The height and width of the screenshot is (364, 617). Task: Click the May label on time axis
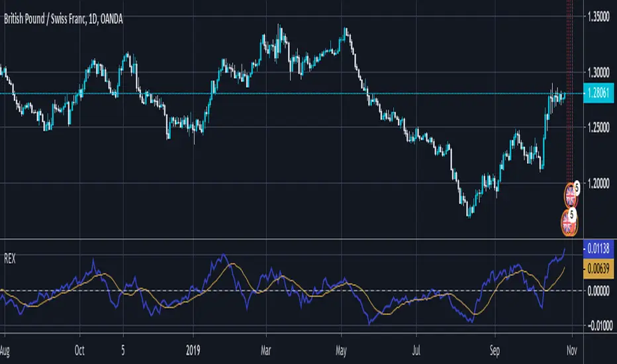[x=341, y=351]
